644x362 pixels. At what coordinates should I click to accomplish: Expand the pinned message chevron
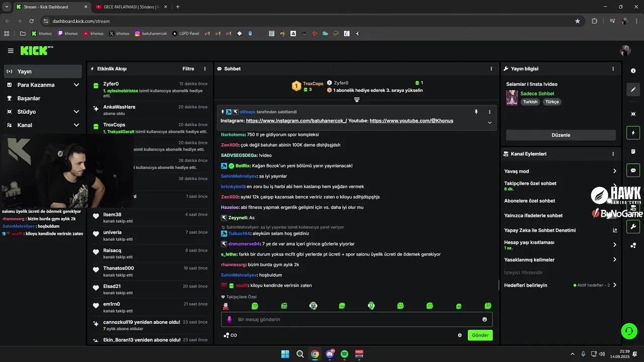coord(490,122)
